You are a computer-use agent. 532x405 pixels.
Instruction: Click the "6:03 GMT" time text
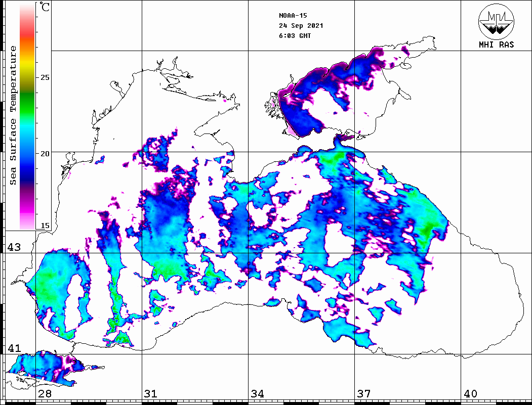click(x=295, y=36)
